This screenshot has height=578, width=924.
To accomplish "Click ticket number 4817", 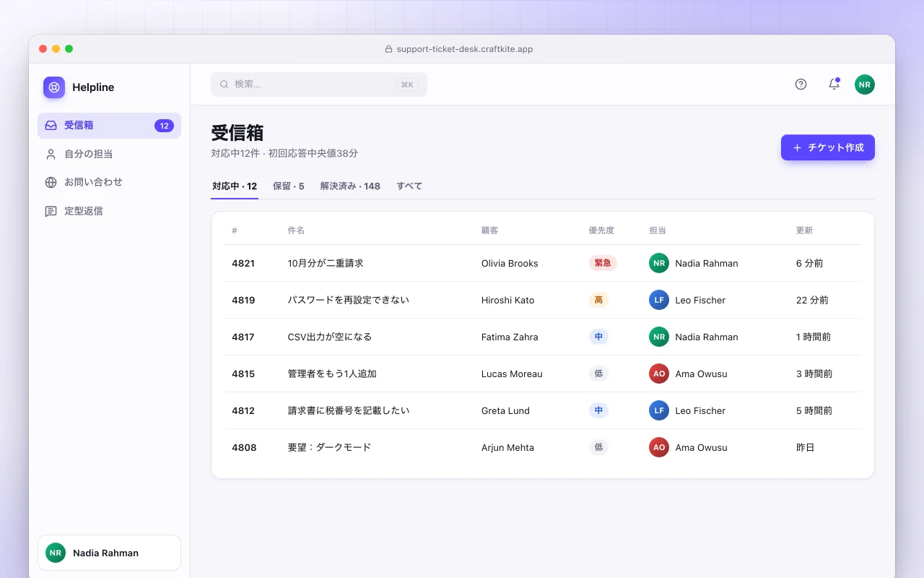I will (243, 337).
